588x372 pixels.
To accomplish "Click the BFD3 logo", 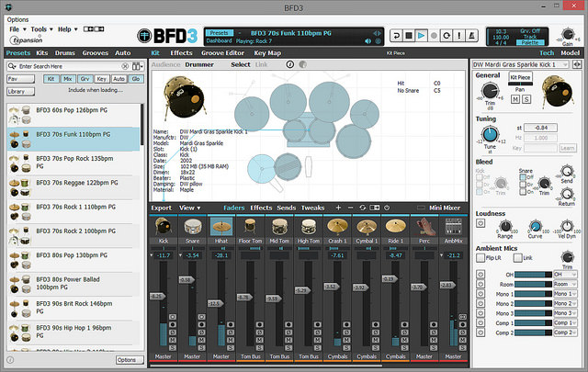I will coord(167,36).
